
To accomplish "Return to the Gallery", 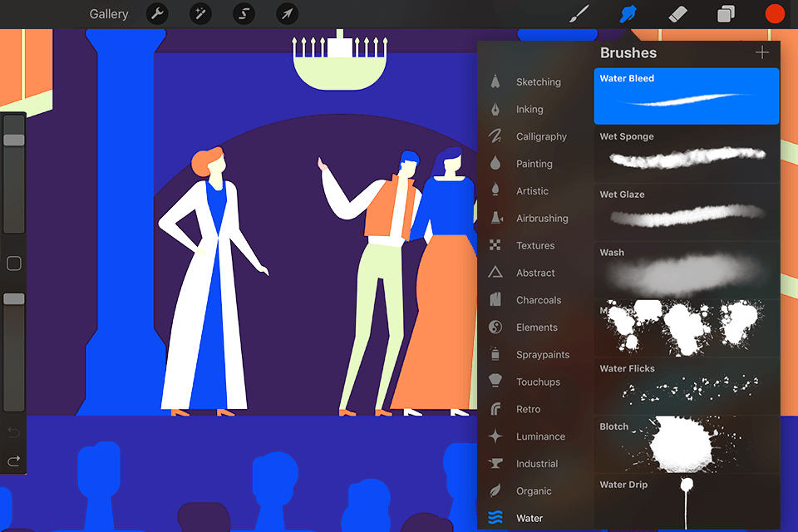I will (109, 13).
